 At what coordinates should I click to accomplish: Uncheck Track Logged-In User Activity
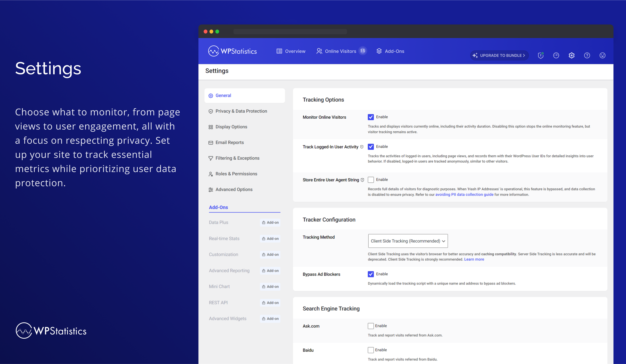(x=371, y=147)
